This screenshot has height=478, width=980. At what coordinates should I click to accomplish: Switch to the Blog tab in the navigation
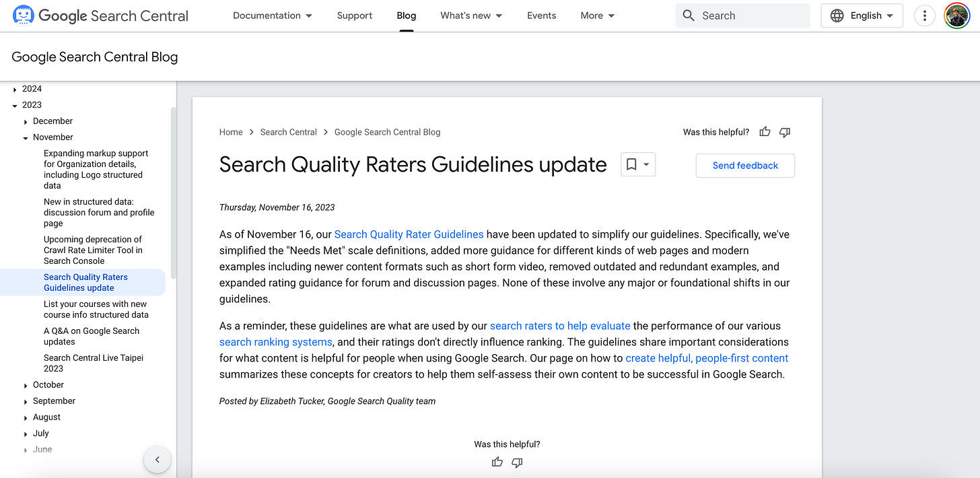click(406, 15)
